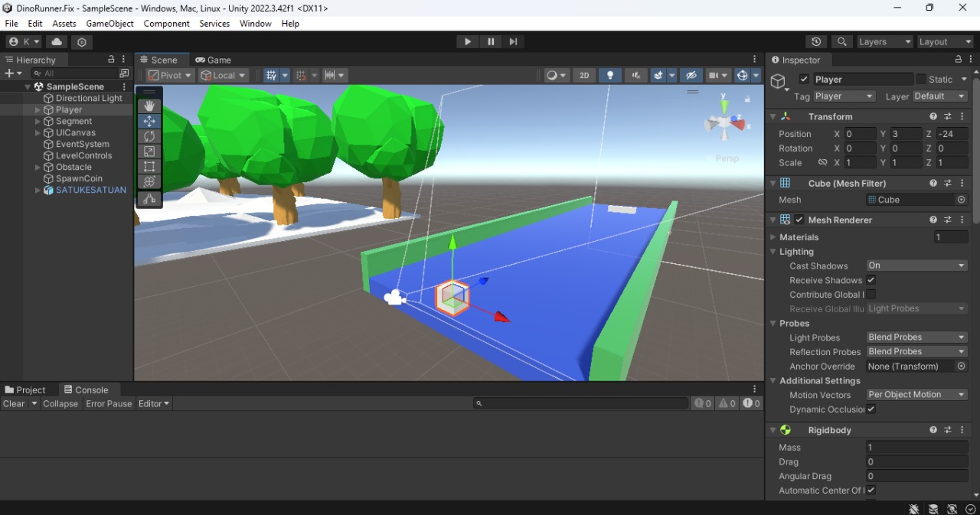Open draw mode shading dropdown
Image resolution: width=980 pixels, height=515 pixels.
(557, 75)
